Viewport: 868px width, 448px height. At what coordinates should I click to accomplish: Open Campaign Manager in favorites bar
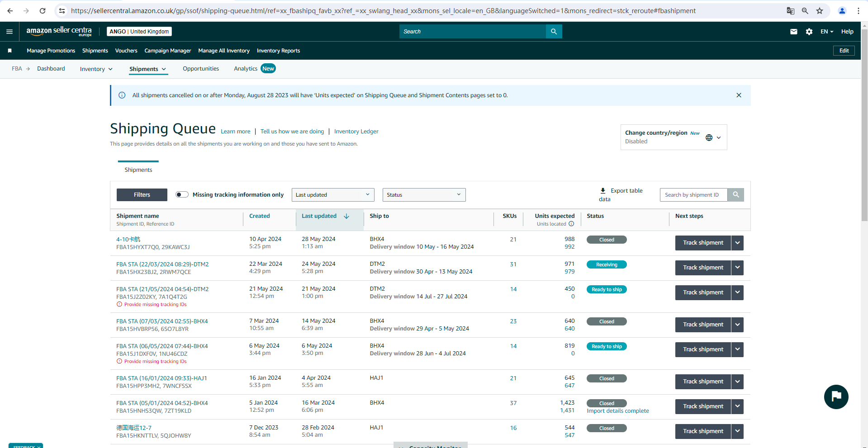point(168,51)
